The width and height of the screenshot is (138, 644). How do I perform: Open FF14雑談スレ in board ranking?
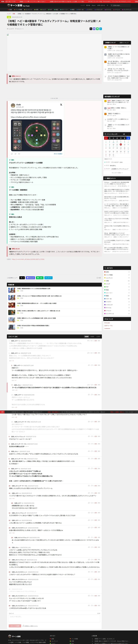[114, 113]
